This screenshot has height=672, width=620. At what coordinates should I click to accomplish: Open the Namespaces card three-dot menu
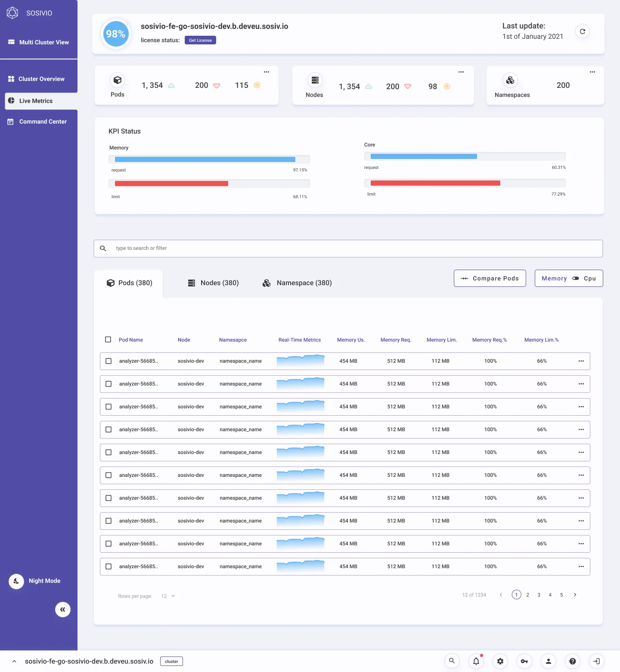(x=592, y=72)
